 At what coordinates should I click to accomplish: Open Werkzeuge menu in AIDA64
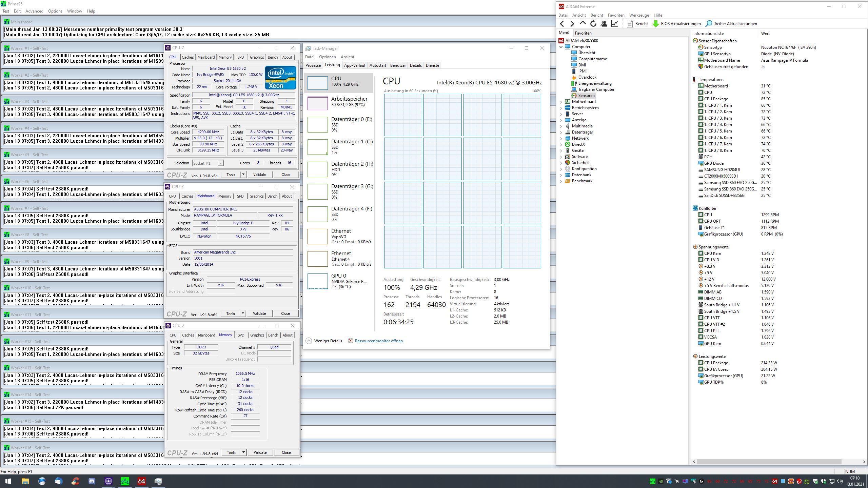[639, 15]
